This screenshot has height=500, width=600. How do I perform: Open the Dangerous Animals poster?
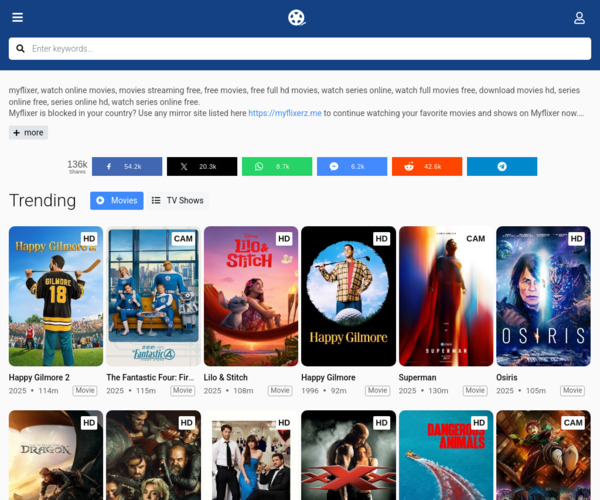[x=446, y=455]
